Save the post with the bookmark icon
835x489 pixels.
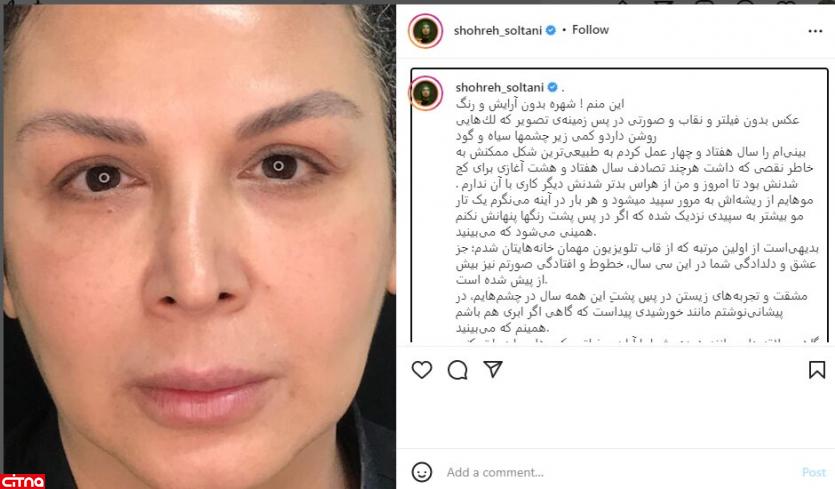coord(817,370)
